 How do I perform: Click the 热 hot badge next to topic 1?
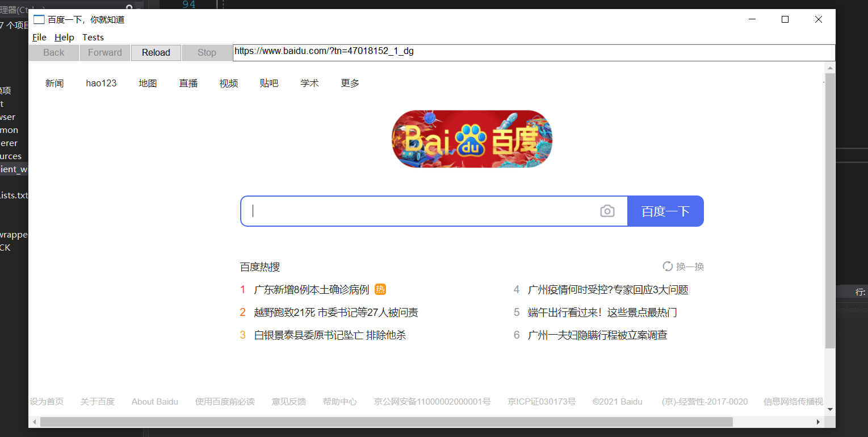coord(380,289)
